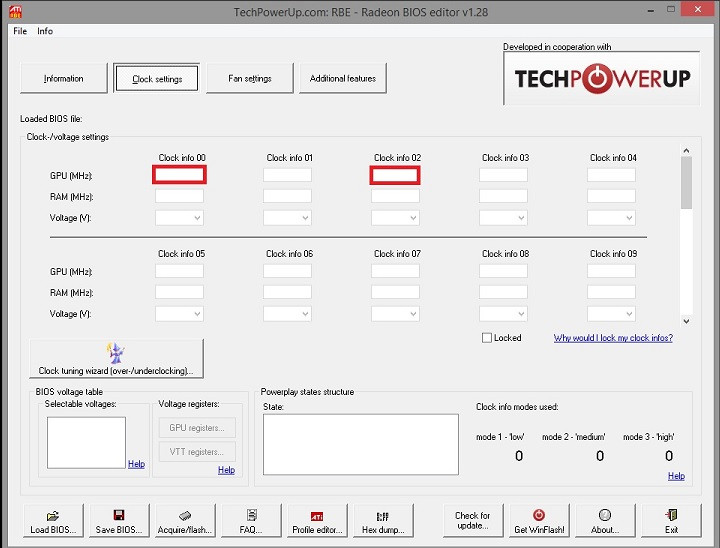The height and width of the screenshot is (548, 720).
Task: Click the Selectable voltages list box
Action: [86, 443]
